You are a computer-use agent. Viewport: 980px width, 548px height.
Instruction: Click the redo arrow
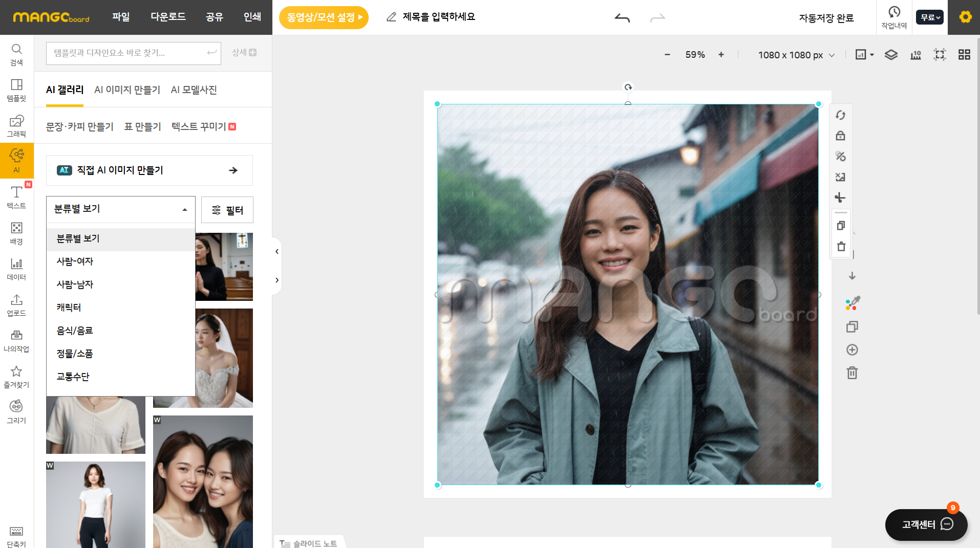pyautogui.click(x=657, y=18)
